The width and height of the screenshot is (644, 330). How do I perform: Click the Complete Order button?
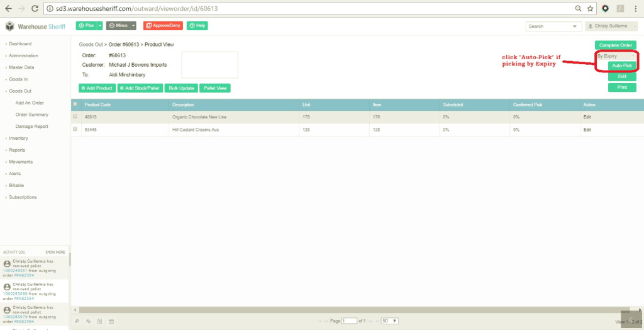[615, 45]
